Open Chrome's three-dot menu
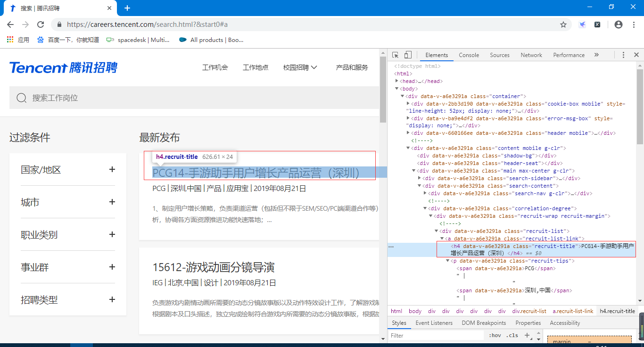 pos(634,25)
